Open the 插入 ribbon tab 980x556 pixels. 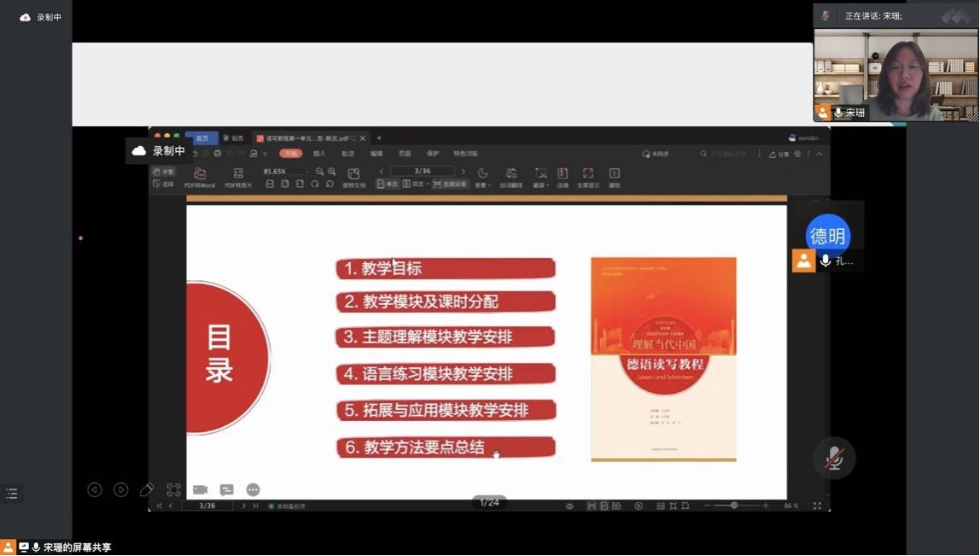pos(319,154)
